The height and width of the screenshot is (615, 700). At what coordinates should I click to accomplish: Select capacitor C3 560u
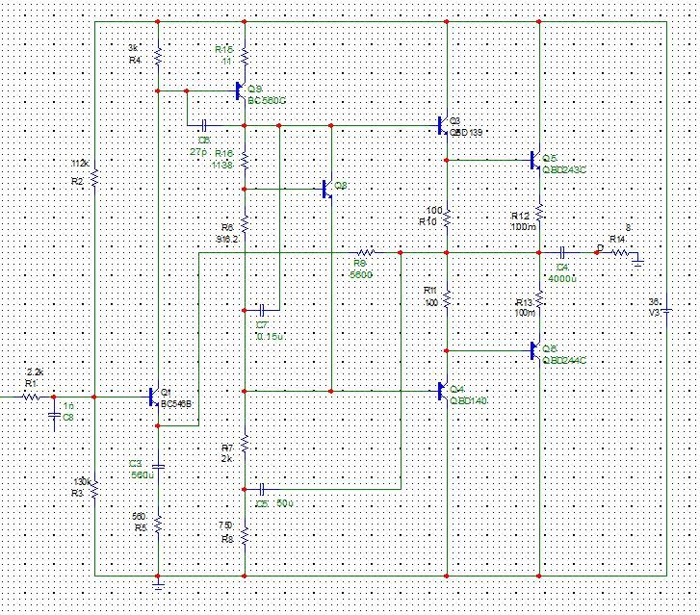pyautogui.click(x=158, y=467)
